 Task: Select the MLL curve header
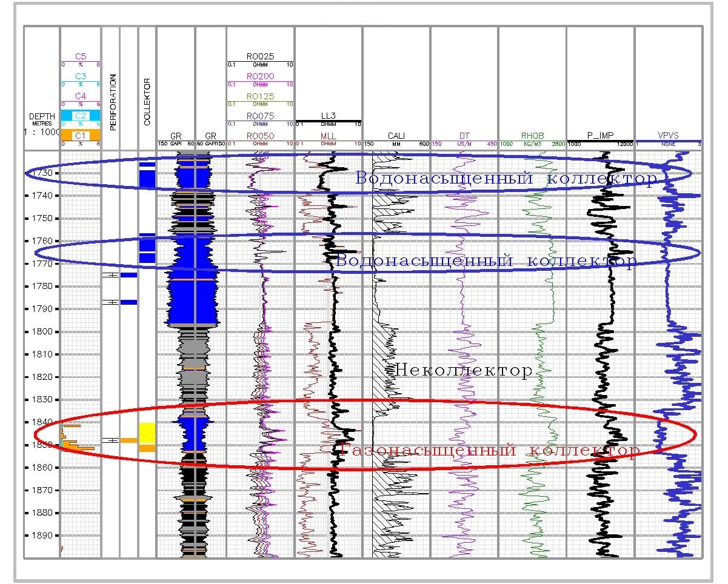pos(328,136)
